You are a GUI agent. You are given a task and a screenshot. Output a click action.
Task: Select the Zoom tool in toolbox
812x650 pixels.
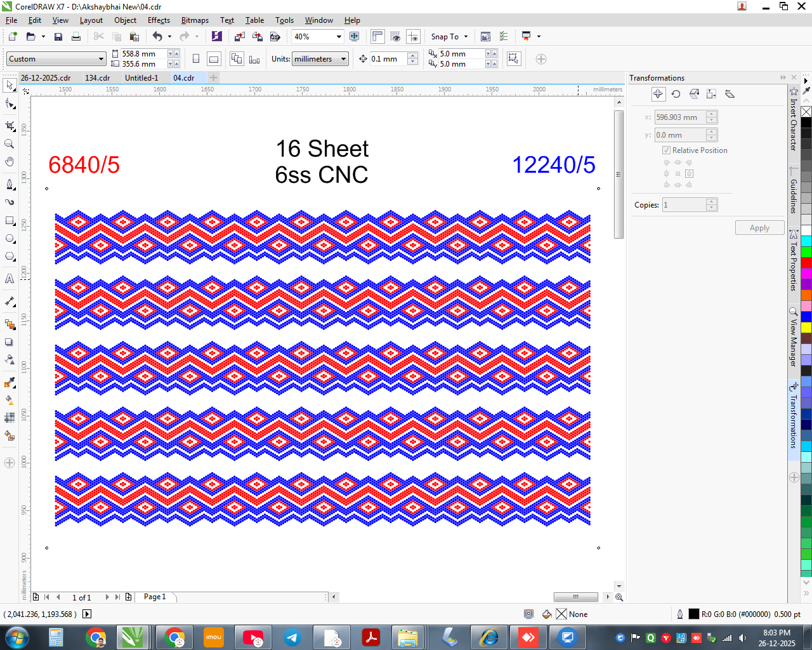pyautogui.click(x=10, y=144)
